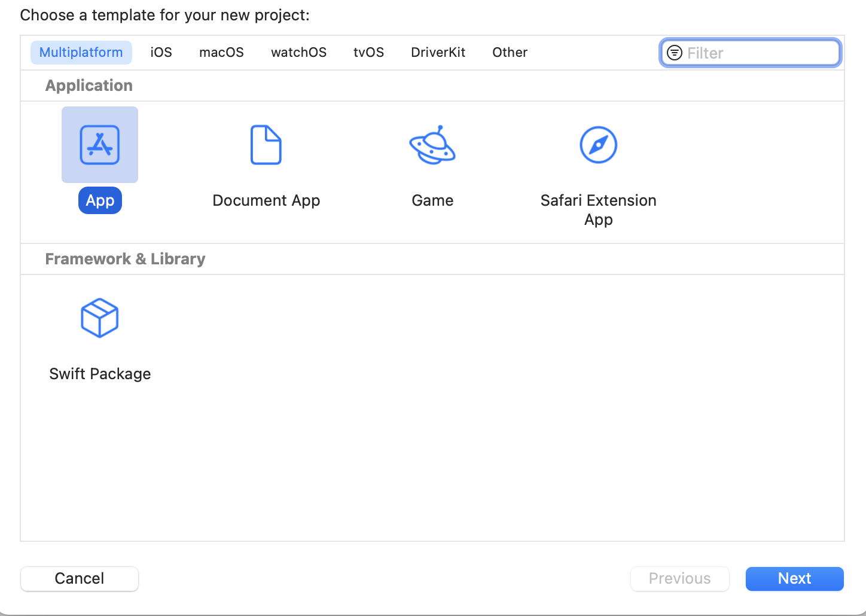Select the Swift Package box icon
This screenshot has height=616, width=866.
tap(100, 318)
